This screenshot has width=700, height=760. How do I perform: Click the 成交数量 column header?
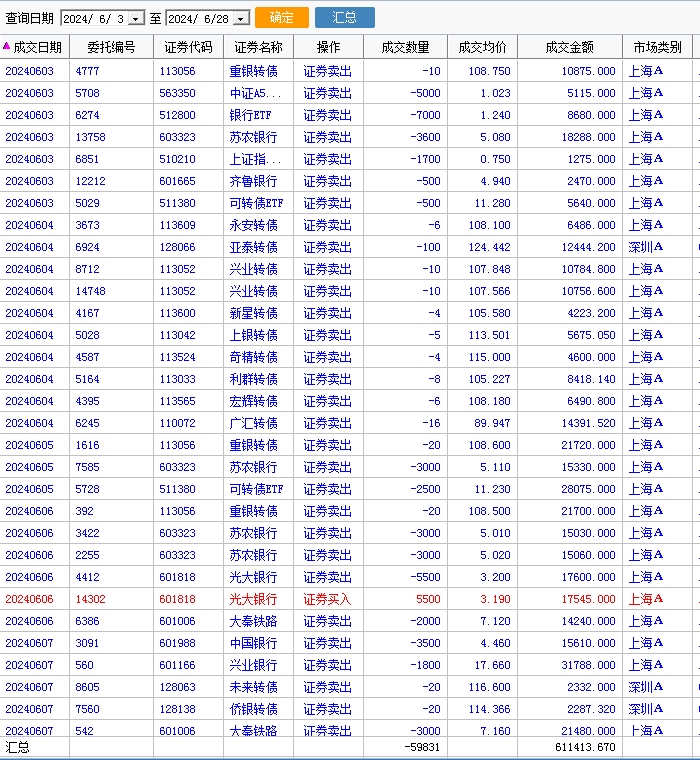(x=405, y=47)
